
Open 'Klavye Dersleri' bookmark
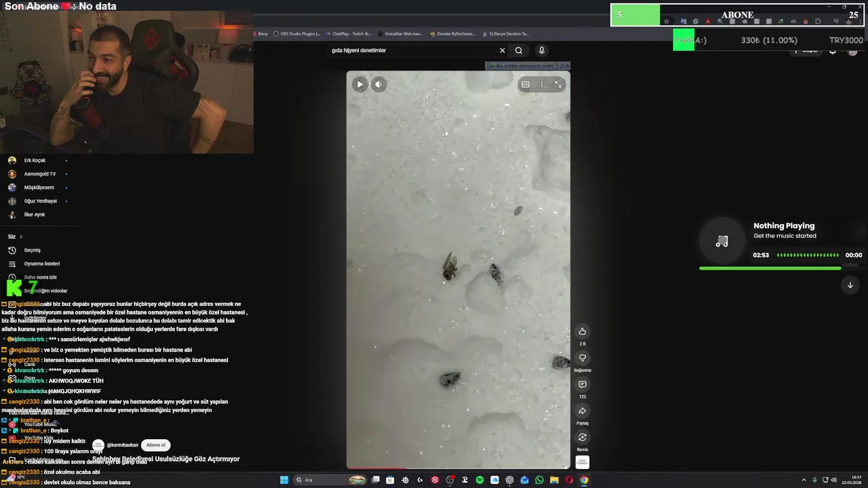click(505, 33)
